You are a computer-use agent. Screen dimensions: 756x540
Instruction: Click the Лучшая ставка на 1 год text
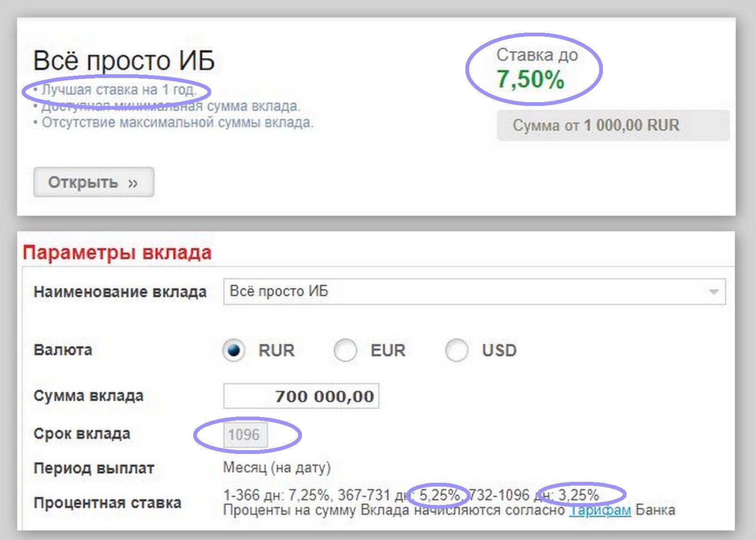(x=119, y=89)
